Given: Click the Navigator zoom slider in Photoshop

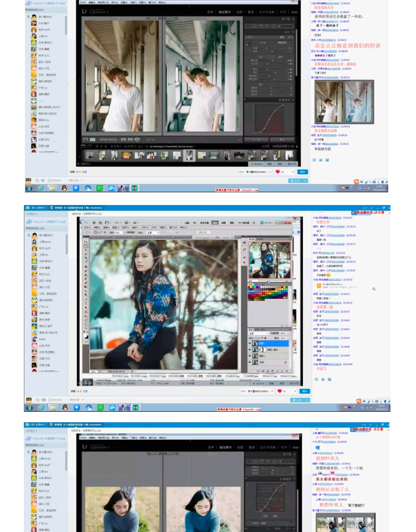Looking at the screenshot, I should pos(268,282).
